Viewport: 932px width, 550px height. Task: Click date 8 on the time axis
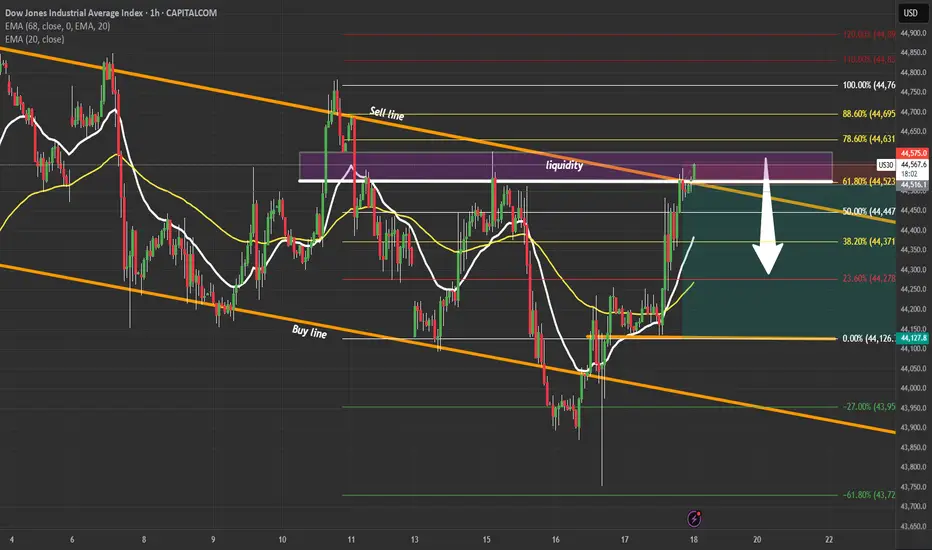coord(144,540)
